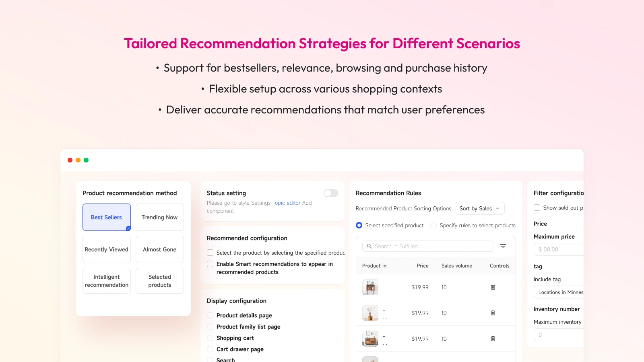Image resolution: width=644 pixels, height=362 pixels.
Task: Click the magnifier icon in search field
Action: [369, 246]
